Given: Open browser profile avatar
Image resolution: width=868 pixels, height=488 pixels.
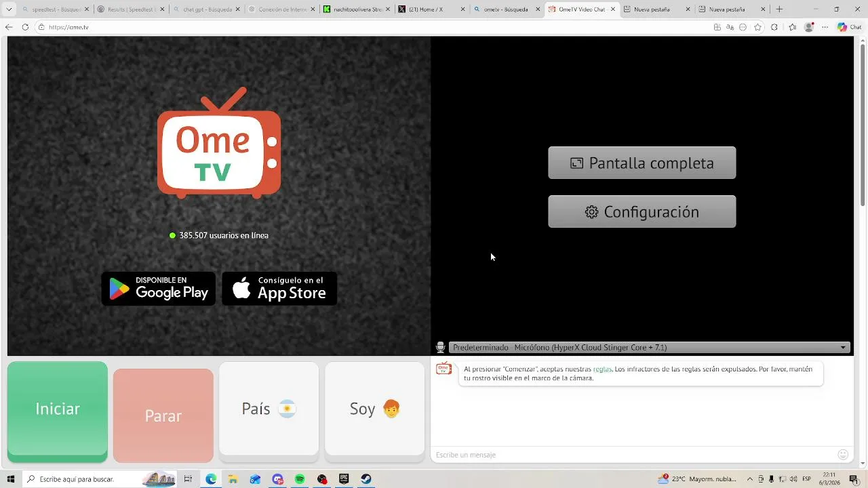Looking at the screenshot, I should (809, 27).
